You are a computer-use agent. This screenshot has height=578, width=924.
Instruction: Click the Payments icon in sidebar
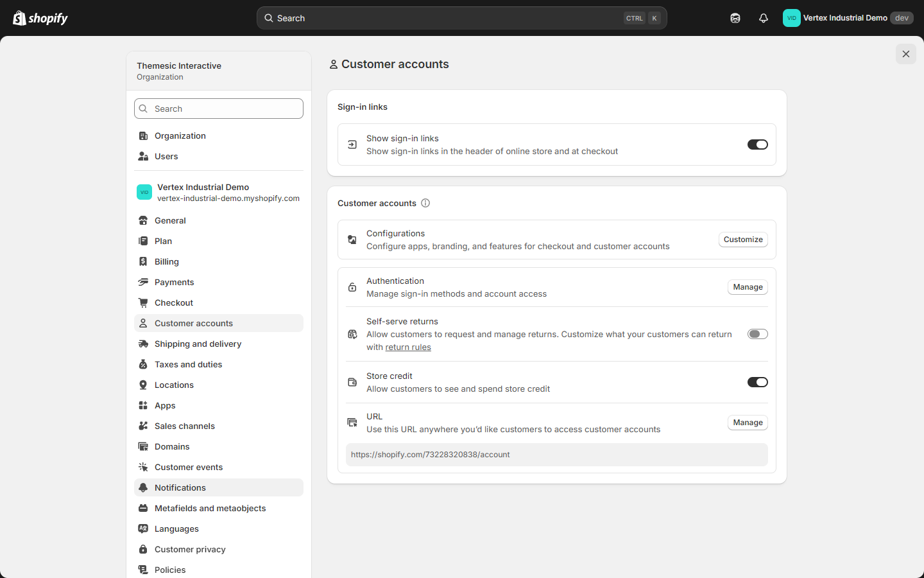click(143, 282)
